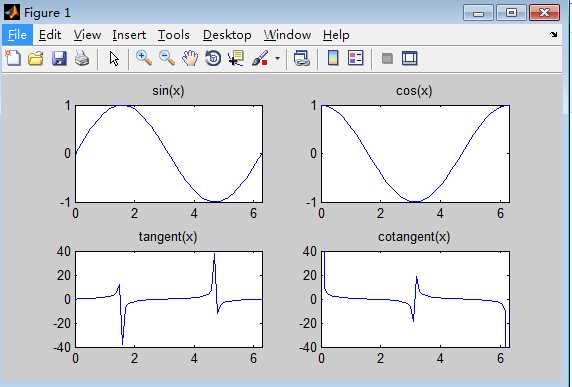Click the sin(x) plot title

coord(168,90)
